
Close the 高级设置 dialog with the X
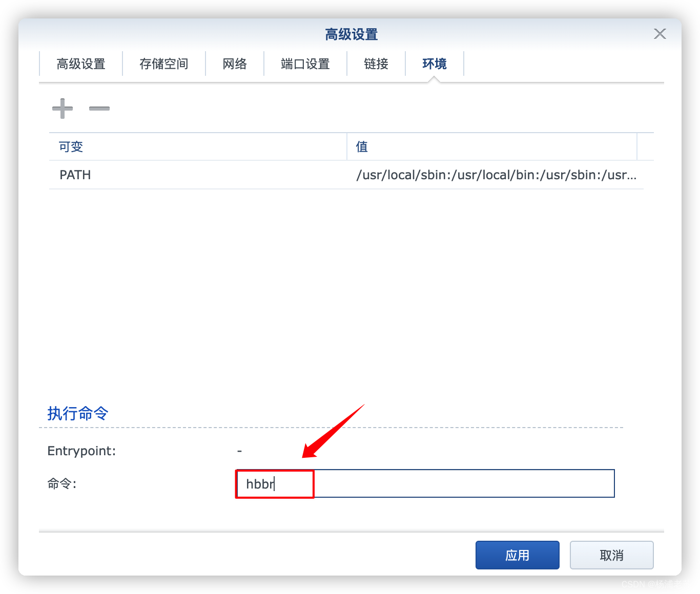click(660, 34)
